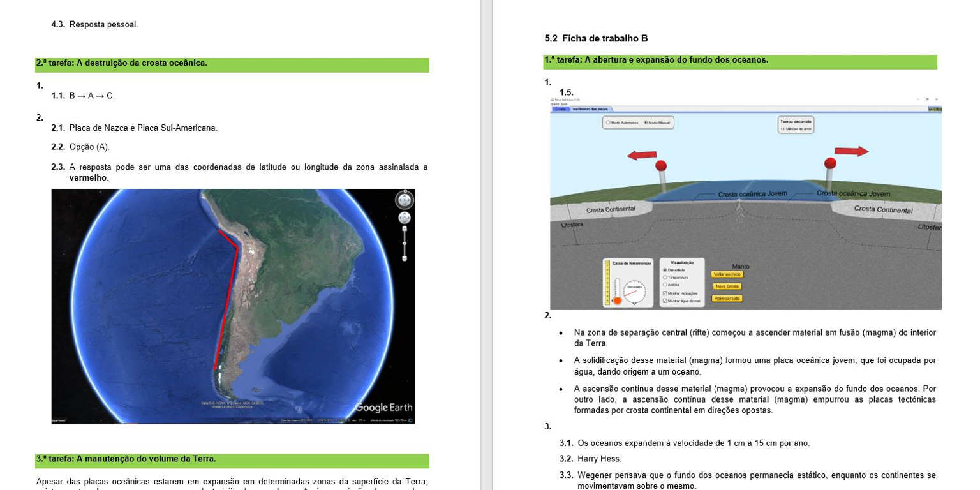Viewport: 980px width, 490px height.
Task: Select the ruler tool in Caixa de ferramentas
Action: point(607,283)
